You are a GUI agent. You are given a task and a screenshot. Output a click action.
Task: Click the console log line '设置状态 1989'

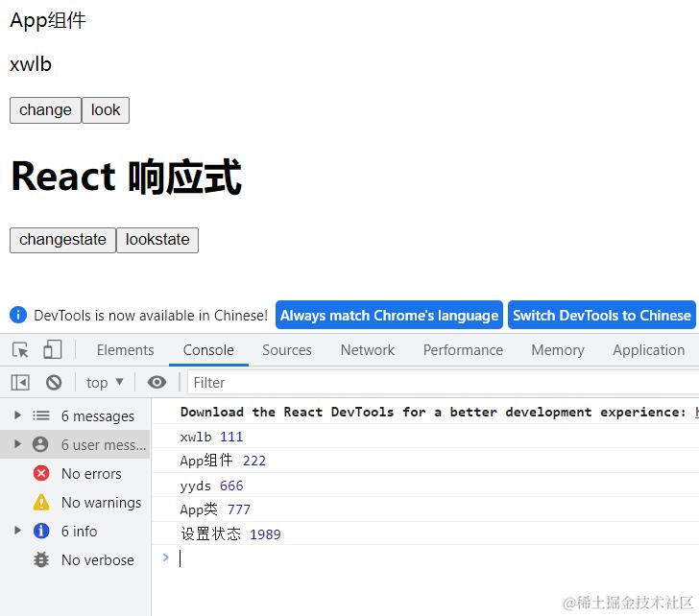point(425,533)
